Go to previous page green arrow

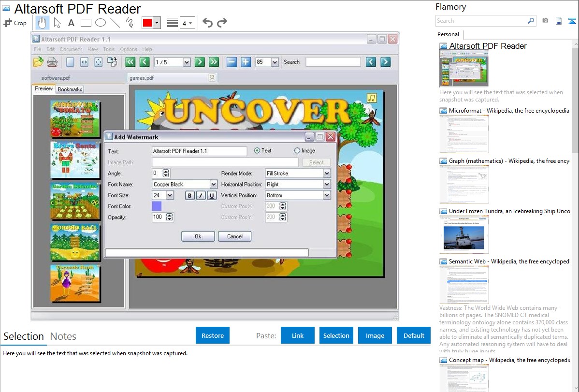(145, 62)
